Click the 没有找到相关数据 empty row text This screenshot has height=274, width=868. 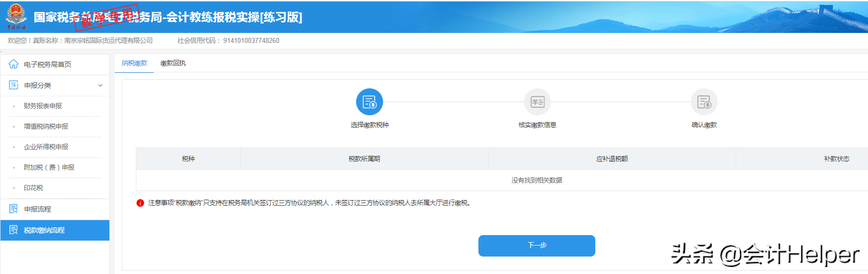[x=537, y=180]
